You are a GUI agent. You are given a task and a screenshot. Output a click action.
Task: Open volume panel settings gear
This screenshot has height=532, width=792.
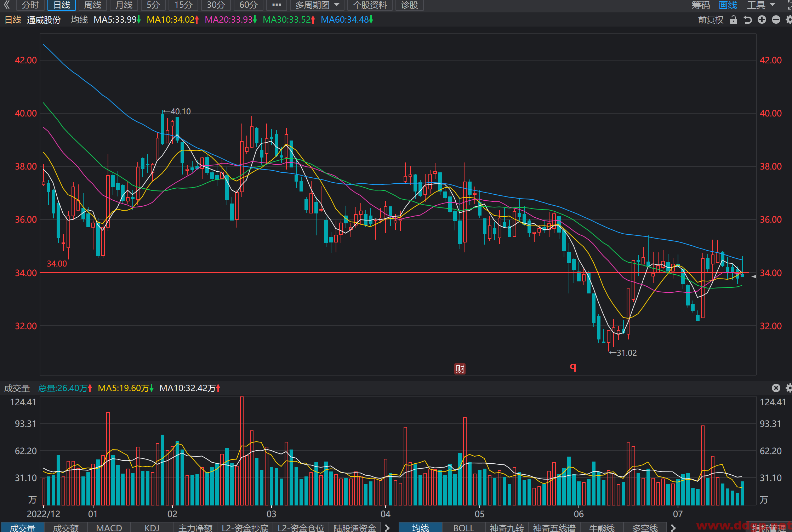pyautogui.click(x=789, y=388)
